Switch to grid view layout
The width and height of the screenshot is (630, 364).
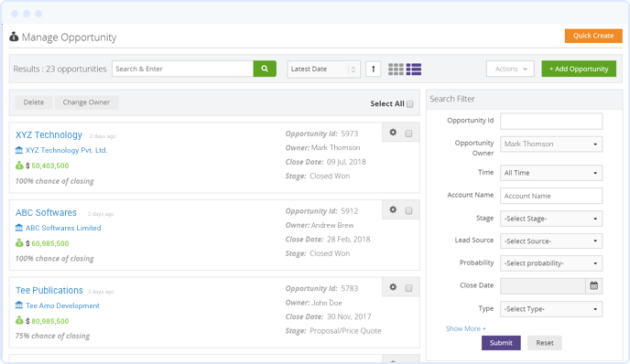tap(396, 69)
